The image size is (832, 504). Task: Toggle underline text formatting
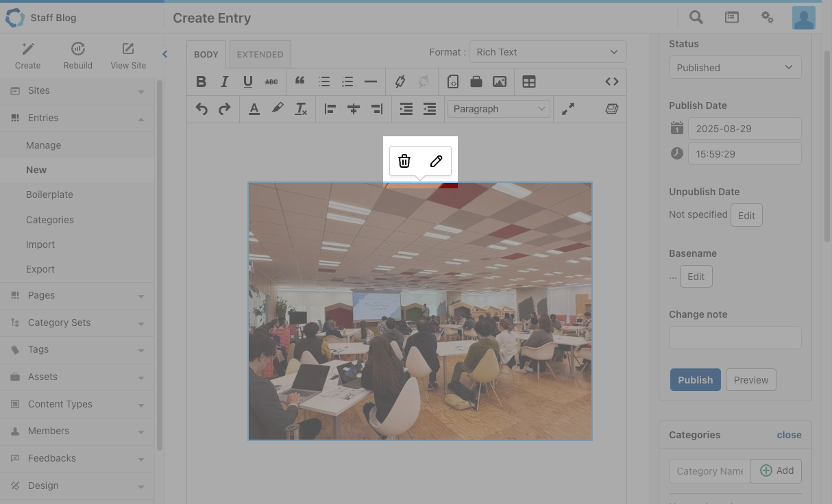click(247, 81)
